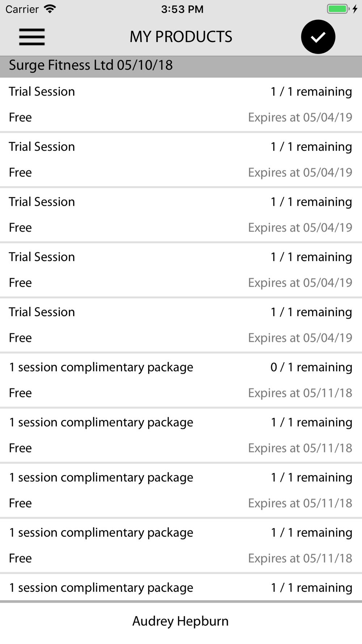Tap first Expires at 05/11/18 text
The width and height of the screenshot is (362, 644).
click(300, 393)
